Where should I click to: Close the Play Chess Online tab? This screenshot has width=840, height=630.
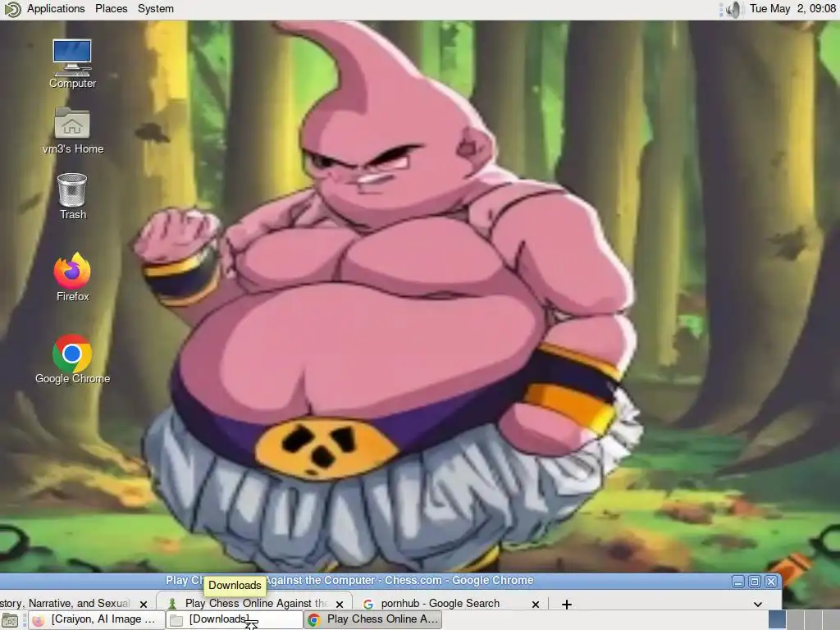(x=340, y=605)
